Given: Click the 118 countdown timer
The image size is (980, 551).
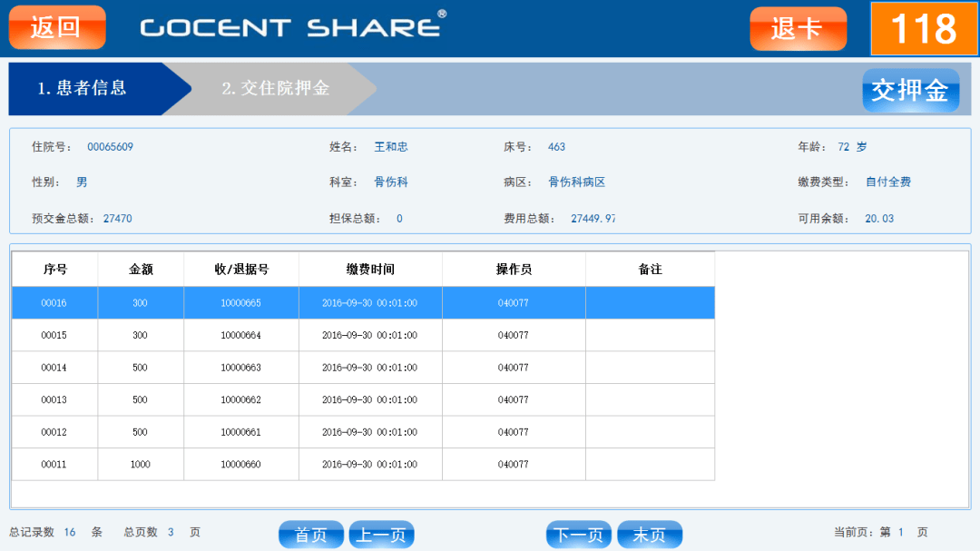Looking at the screenshot, I should 924,29.
